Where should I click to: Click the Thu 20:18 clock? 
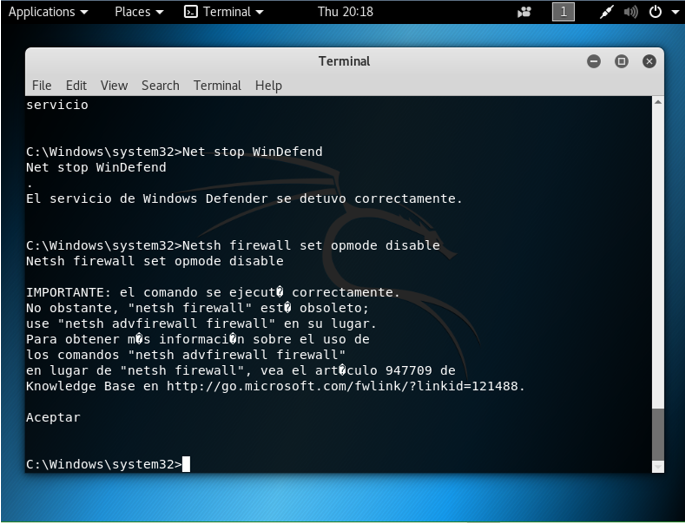click(x=345, y=12)
